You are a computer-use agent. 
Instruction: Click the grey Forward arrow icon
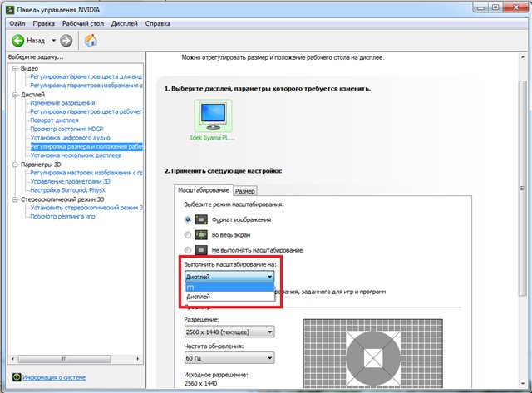point(66,41)
